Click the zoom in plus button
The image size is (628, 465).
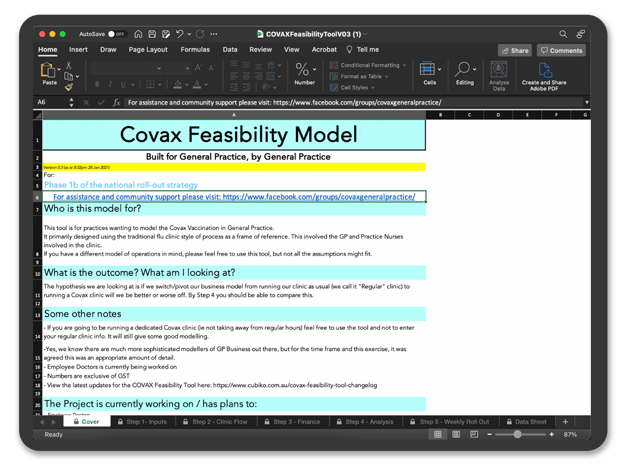[x=552, y=435]
